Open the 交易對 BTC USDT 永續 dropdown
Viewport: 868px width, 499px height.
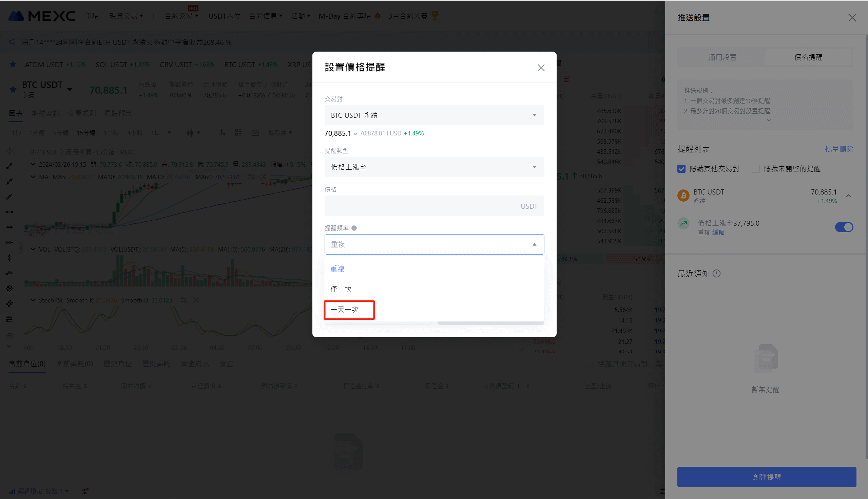434,115
